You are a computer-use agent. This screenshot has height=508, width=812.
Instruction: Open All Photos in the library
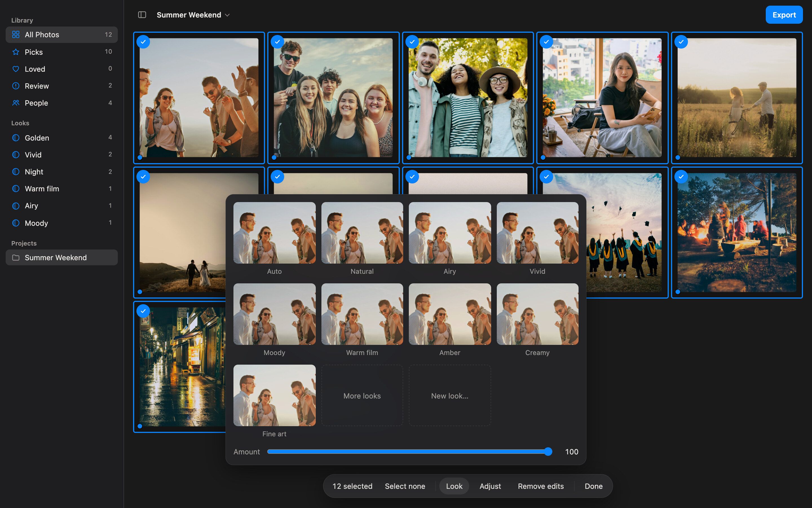tap(62, 35)
